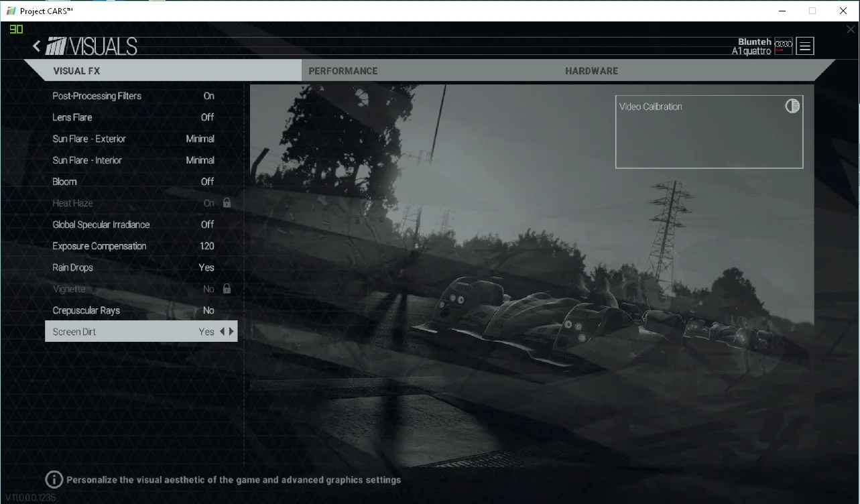
Task: Click the lock icon on Heat Haze
Action: (x=227, y=202)
